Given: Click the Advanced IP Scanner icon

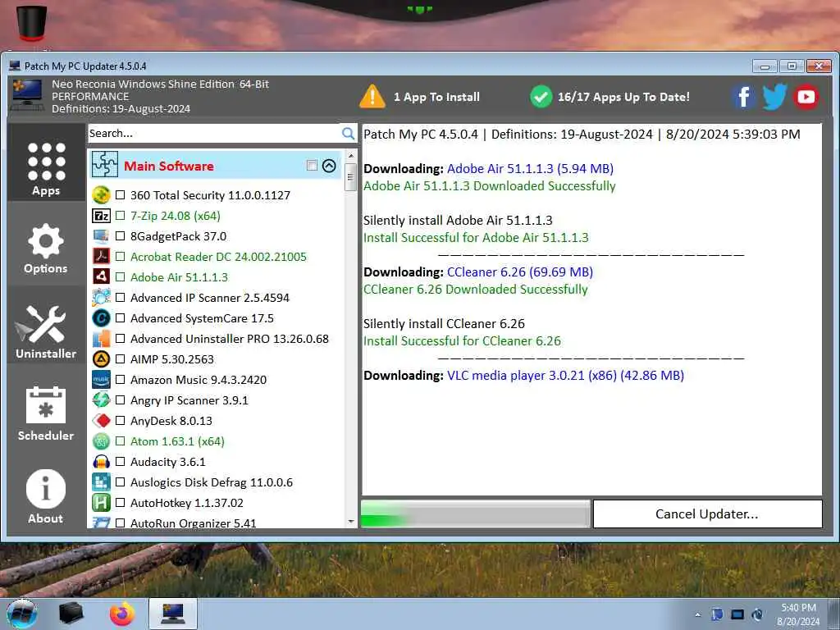Looking at the screenshot, I should click(101, 297).
